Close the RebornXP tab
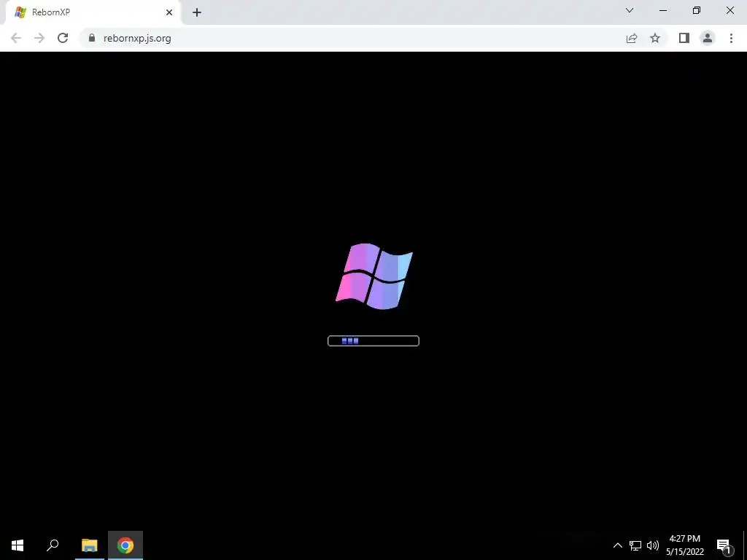The height and width of the screenshot is (560, 747). click(169, 12)
